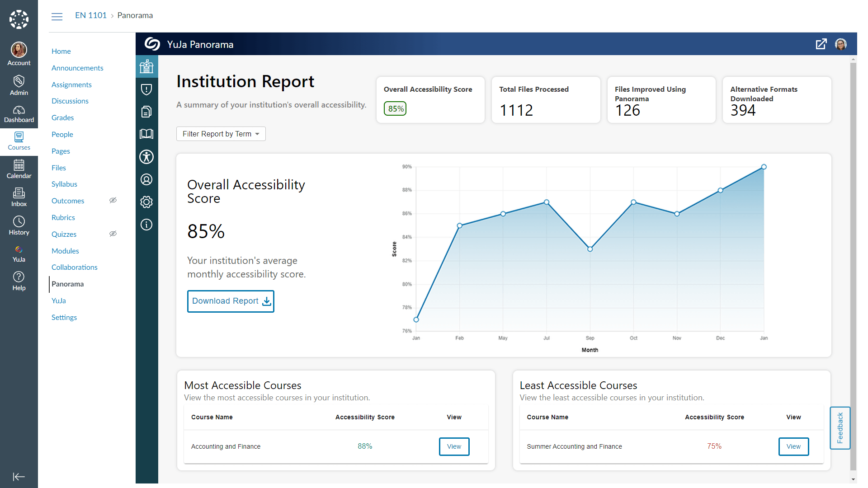Expand the Filter Report by Term dropdown
The height and width of the screenshot is (488, 868).
click(221, 134)
